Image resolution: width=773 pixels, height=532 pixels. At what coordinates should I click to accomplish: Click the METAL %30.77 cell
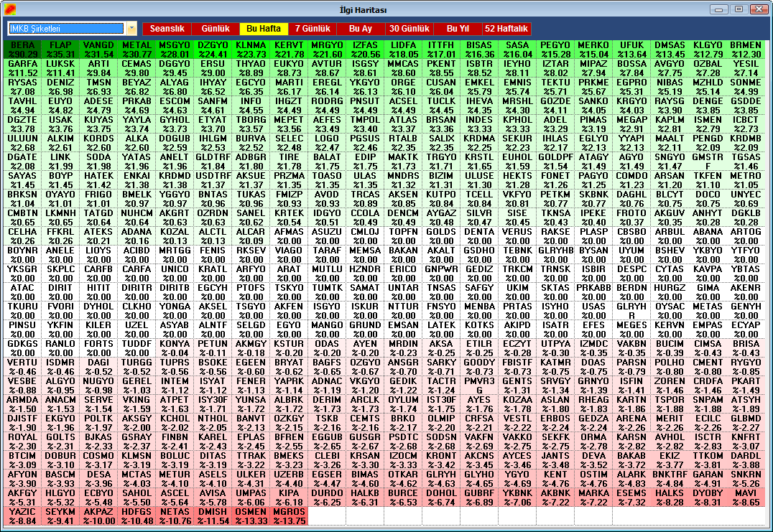[136, 50]
